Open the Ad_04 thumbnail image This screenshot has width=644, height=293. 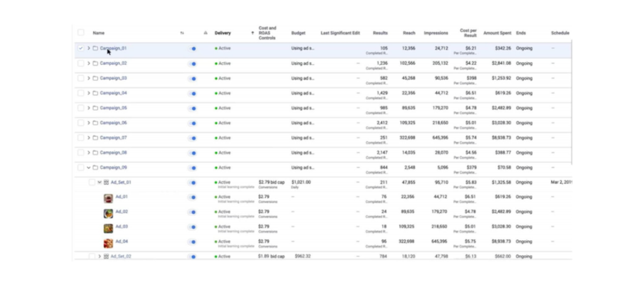108,243
